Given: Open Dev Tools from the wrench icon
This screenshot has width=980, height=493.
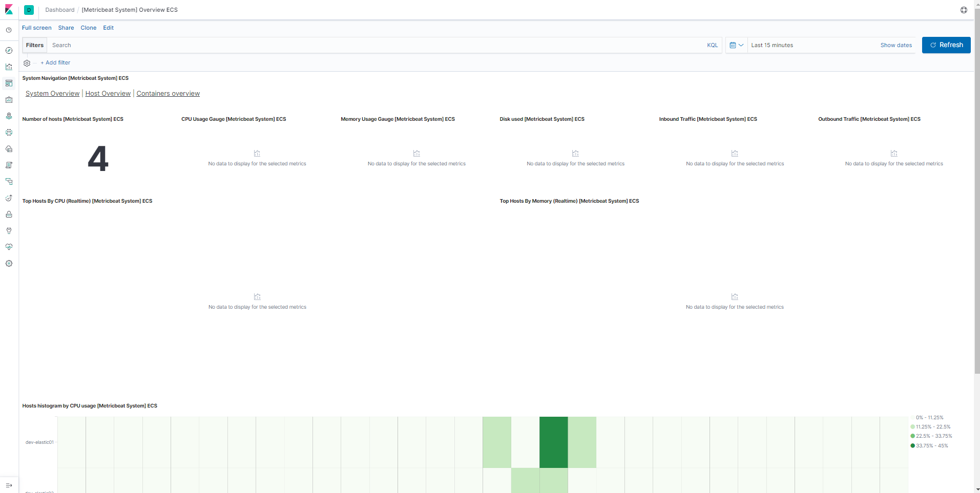Looking at the screenshot, I should pos(9,231).
